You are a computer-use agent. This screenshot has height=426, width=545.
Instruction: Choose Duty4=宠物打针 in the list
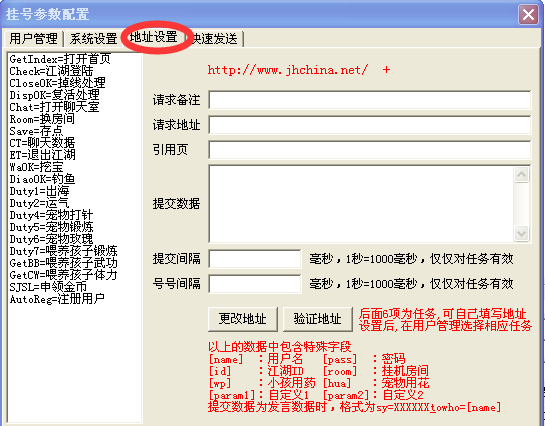(x=51, y=215)
